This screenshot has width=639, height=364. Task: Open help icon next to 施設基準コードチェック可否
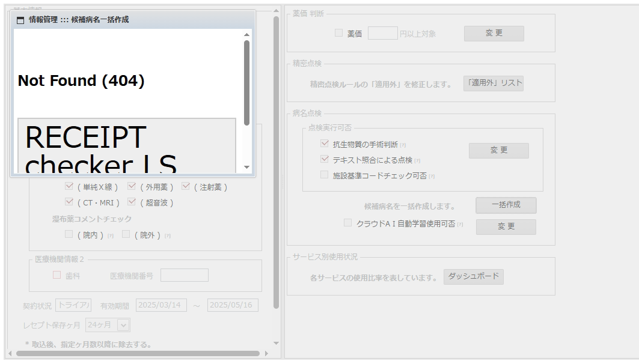pos(432,177)
